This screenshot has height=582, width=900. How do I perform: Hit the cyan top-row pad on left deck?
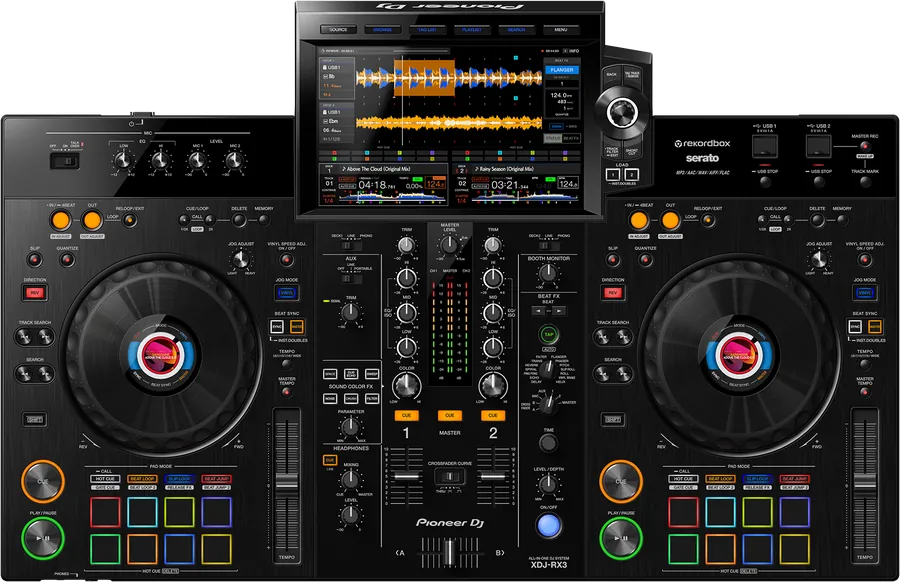(142, 512)
